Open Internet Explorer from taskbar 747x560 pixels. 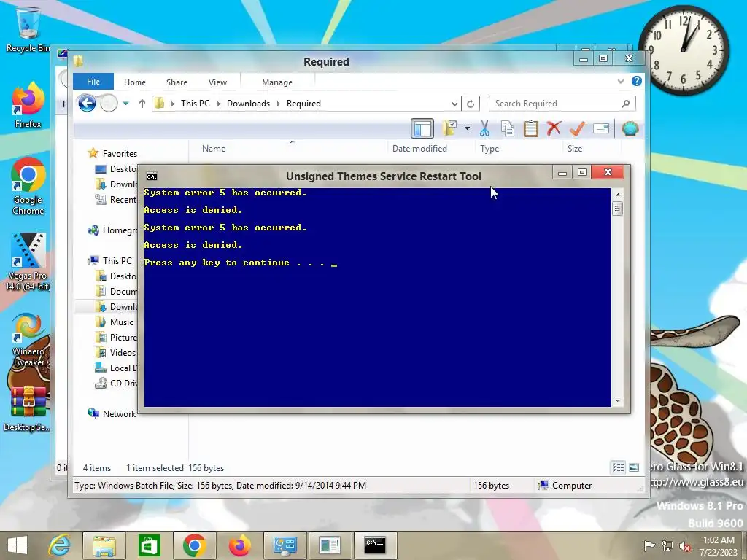[59, 545]
